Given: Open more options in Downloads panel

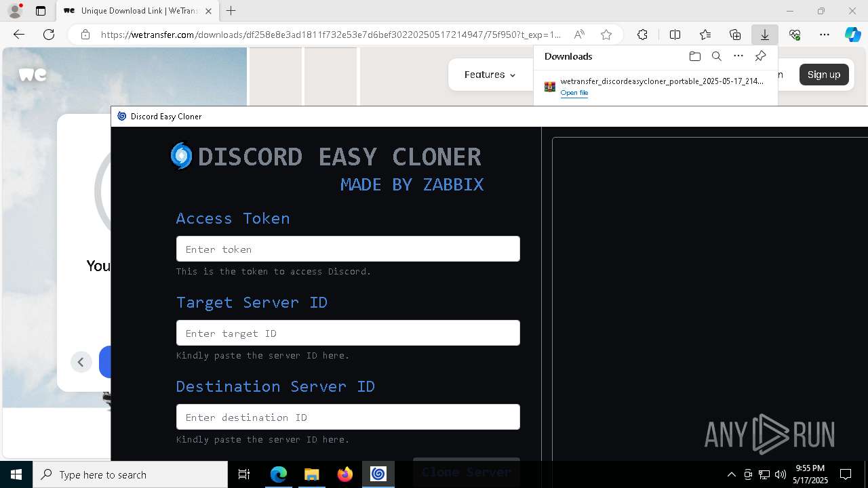Looking at the screenshot, I should tap(738, 56).
